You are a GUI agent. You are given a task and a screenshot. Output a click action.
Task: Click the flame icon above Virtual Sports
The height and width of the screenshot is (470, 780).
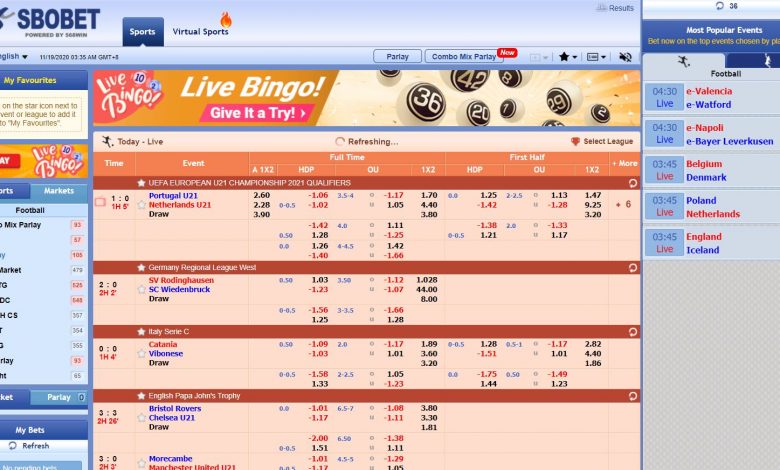click(x=226, y=20)
